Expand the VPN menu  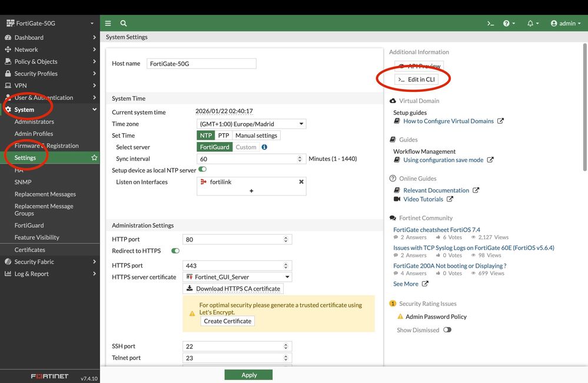pos(50,85)
